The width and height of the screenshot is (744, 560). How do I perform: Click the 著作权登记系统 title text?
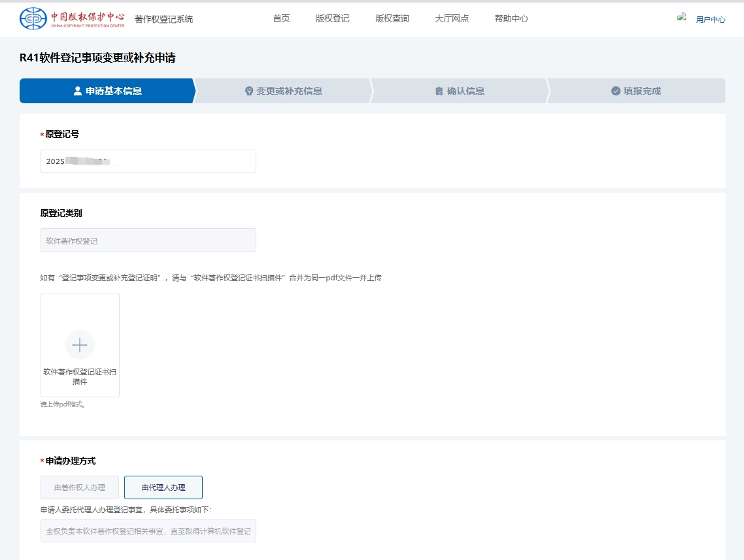(x=164, y=20)
